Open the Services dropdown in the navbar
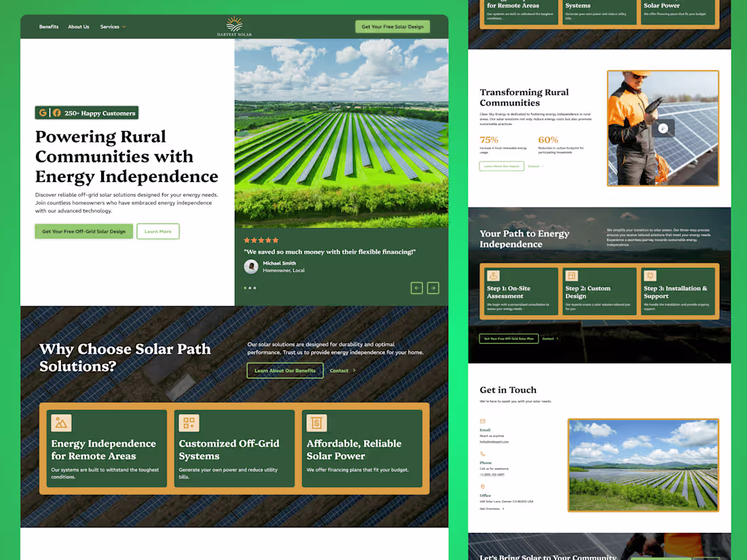This screenshot has height=560, width=747. (111, 26)
